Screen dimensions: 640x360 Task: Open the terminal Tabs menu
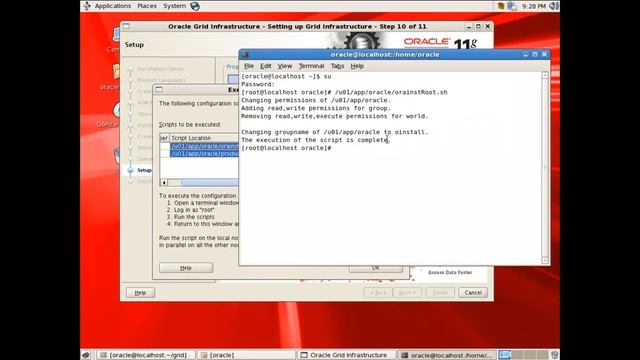click(x=337, y=66)
